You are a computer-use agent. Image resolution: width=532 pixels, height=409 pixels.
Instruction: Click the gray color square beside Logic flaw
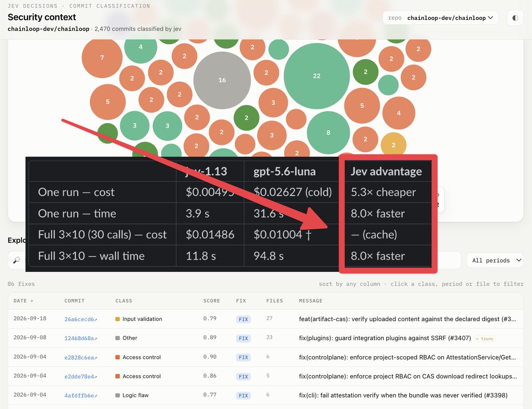click(117, 395)
